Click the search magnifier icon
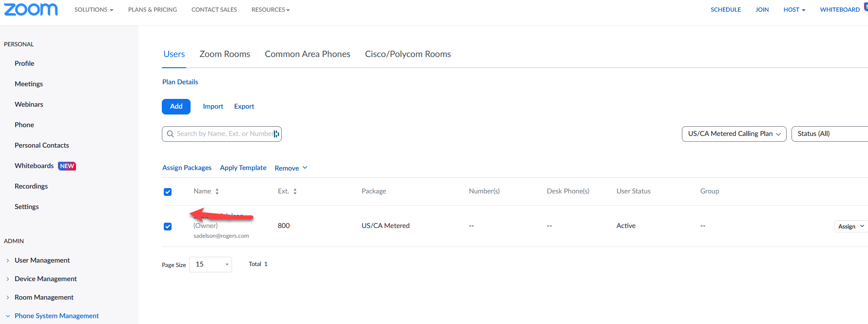The height and width of the screenshot is (324, 868). tap(170, 134)
